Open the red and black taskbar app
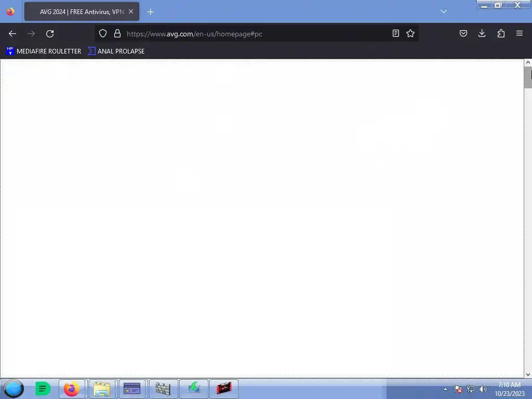Viewport: 532px width, 399px height. click(x=224, y=389)
